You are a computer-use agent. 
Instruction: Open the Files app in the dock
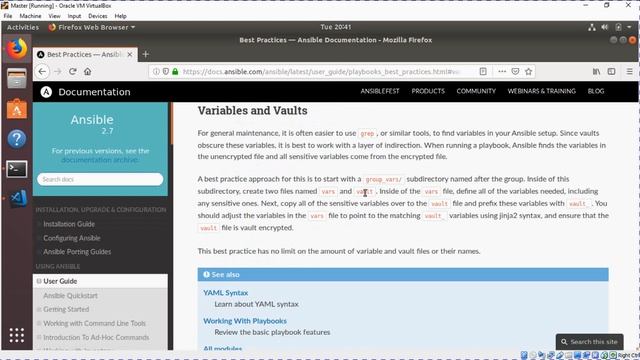17,78
